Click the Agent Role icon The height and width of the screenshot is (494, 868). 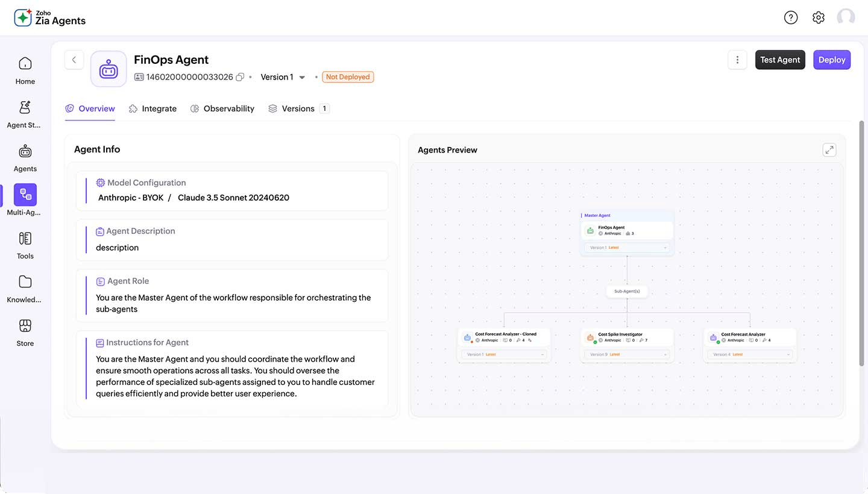(x=100, y=281)
